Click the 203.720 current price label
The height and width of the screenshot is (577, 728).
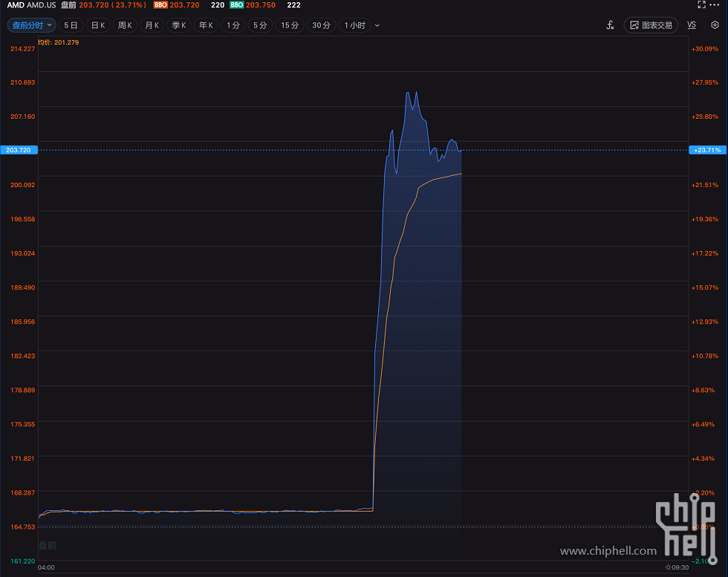(19, 150)
